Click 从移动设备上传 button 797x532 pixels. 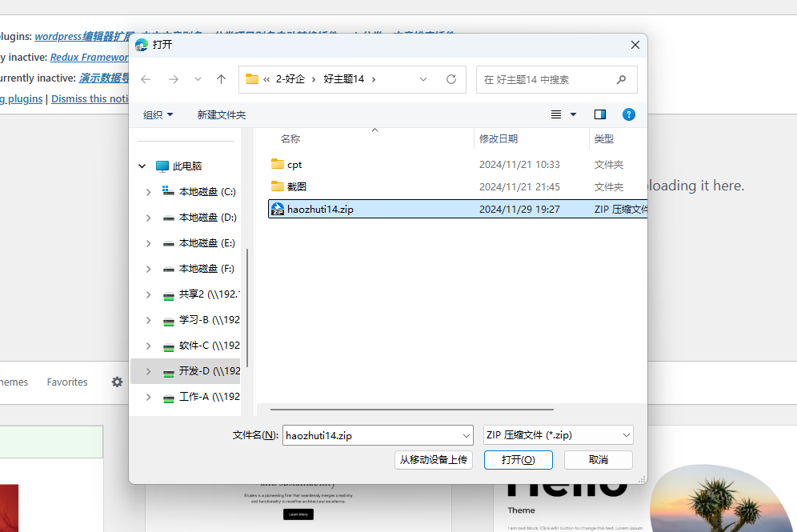pos(433,460)
